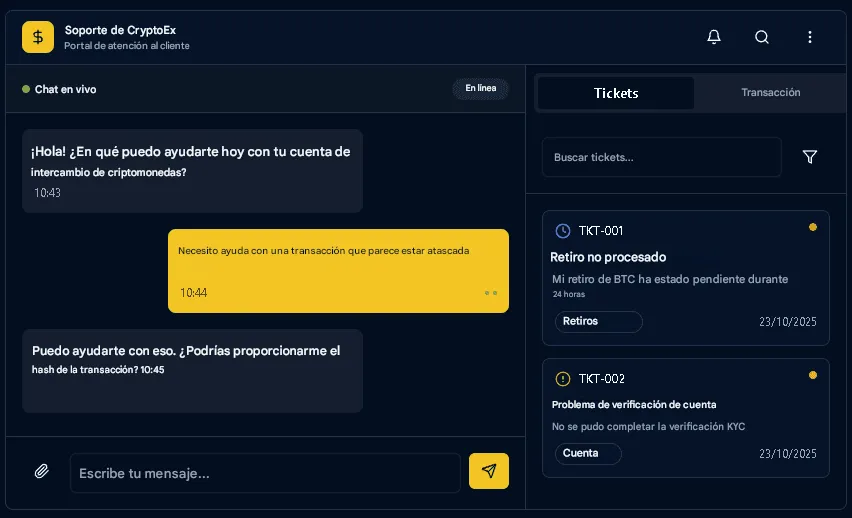This screenshot has width=852, height=518.
Task: Open search with the magnifying glass icon
Action: click(x=762, y=37)
